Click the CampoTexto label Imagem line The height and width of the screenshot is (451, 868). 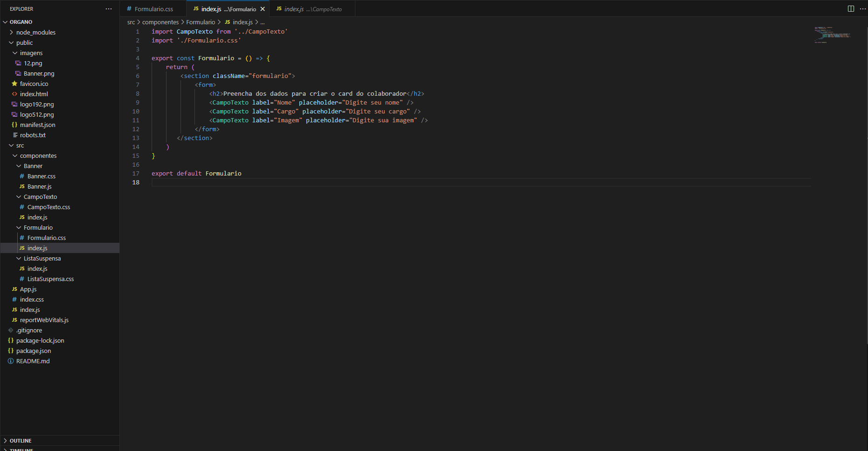click(x=319, y=120)
